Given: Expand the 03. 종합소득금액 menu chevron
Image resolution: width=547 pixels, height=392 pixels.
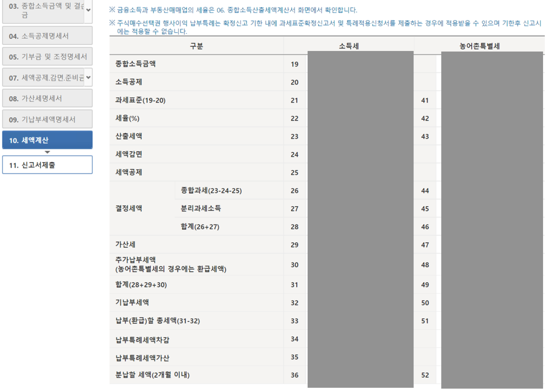Looking at the screenshot, I should (x=88, y=10).
